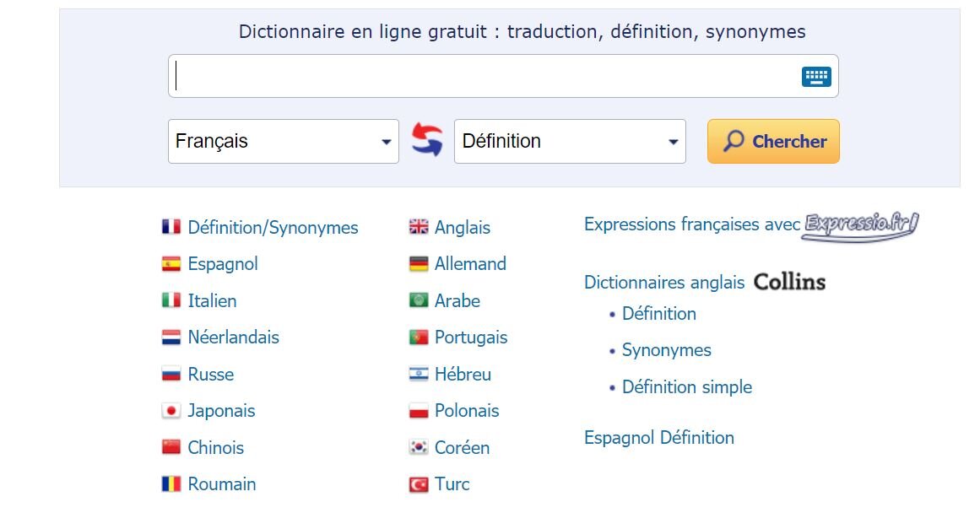Open the Définition mode dropdown
The width and height of the screenshot is (980, 513).
pyautogui.click(x=570, y=141)
